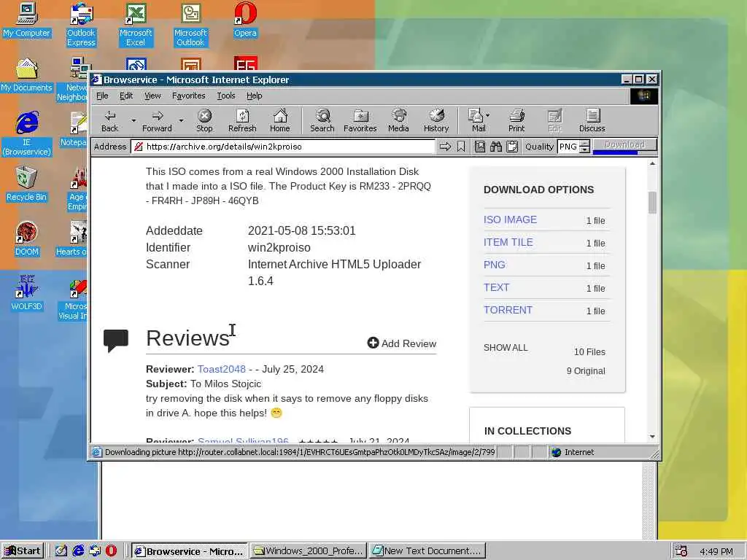
Task: Click the vertical scrollbar thumb
Action: [x=652, y=203]
